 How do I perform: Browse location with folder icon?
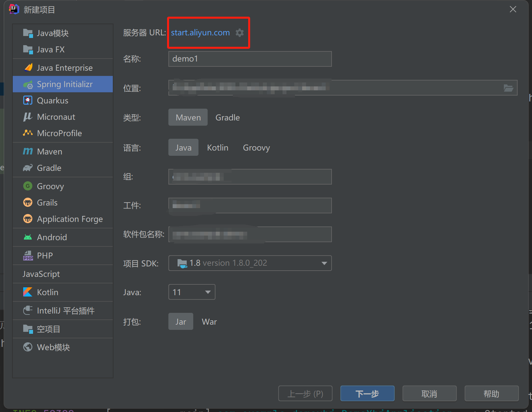pos(508,88)
